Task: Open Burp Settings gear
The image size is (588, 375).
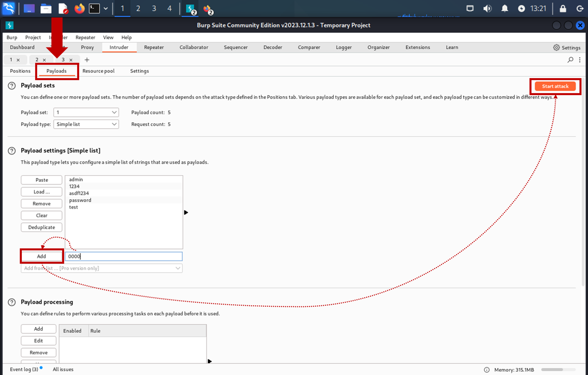Action: pos(567,47)
